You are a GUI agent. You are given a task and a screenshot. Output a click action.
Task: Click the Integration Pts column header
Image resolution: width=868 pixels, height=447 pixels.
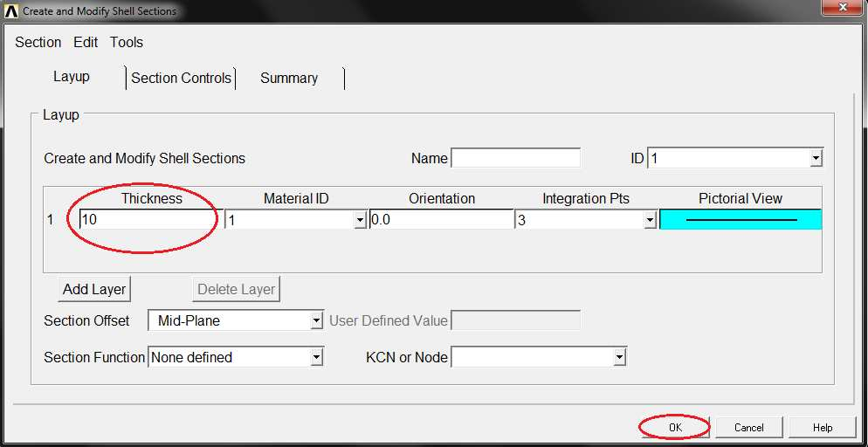tap(586, 198)
